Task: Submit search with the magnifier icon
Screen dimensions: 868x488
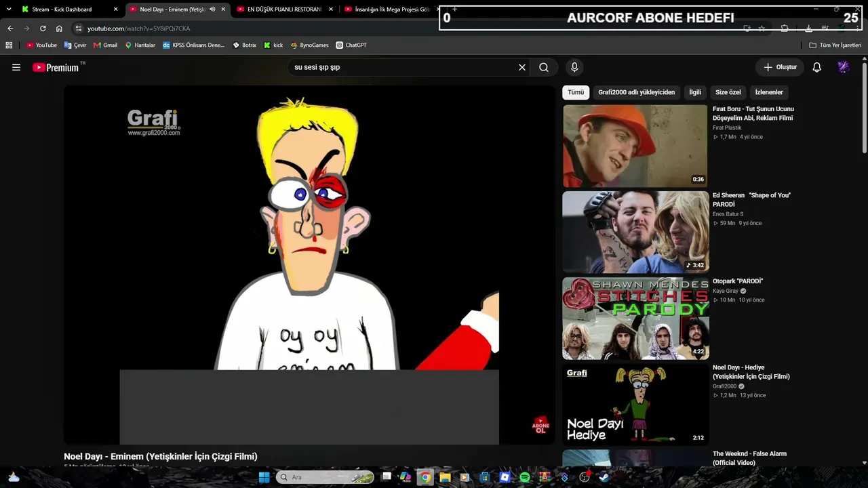Action: (x=544, y=67)
